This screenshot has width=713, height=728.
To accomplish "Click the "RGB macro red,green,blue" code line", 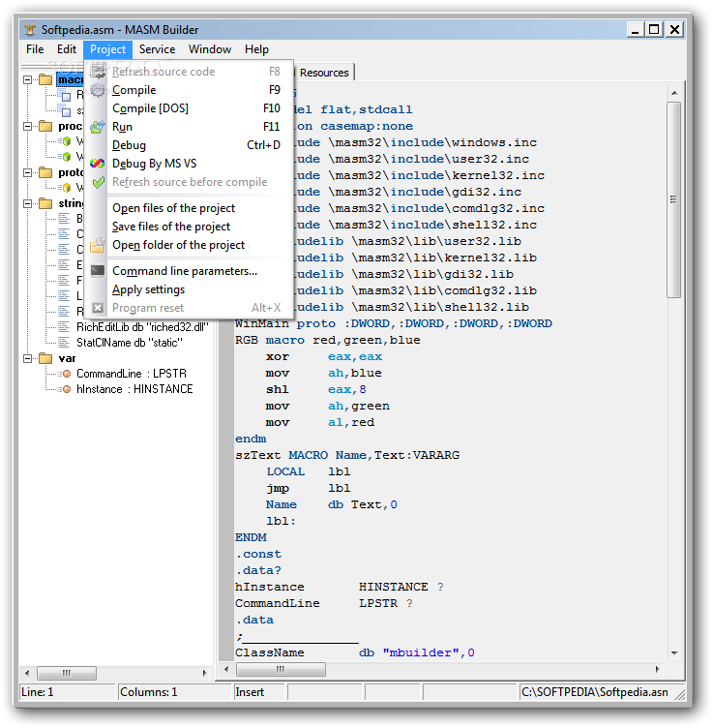I will pos(328,341).
